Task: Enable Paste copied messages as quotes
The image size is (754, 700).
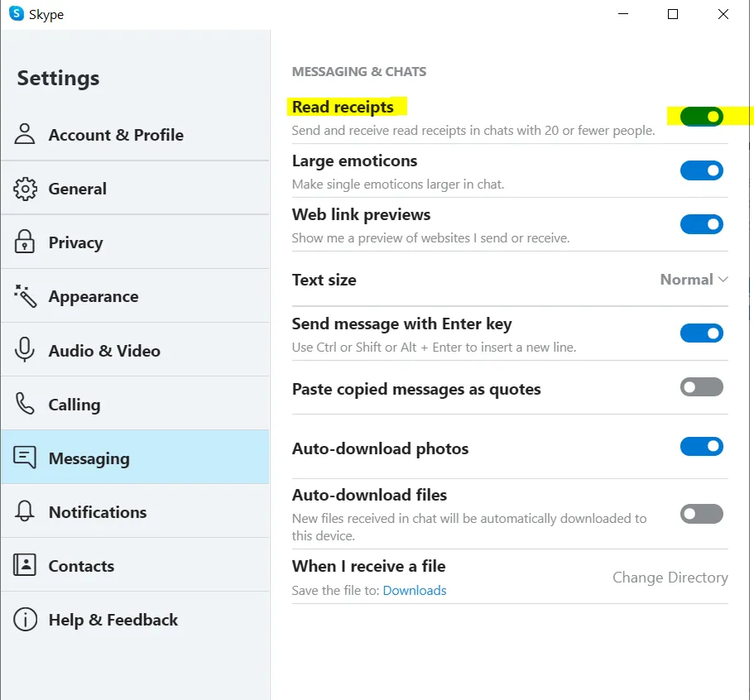Action: coord(702,387)
